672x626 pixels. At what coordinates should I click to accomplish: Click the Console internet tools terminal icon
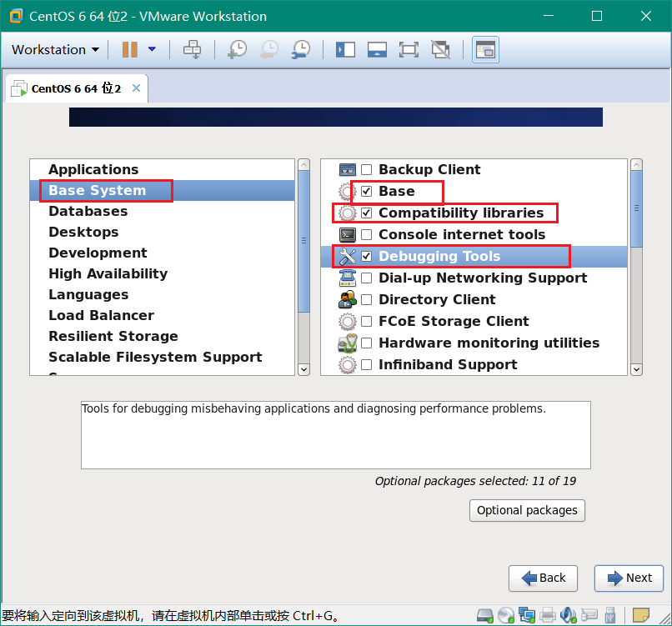click(x=348, y=235)
